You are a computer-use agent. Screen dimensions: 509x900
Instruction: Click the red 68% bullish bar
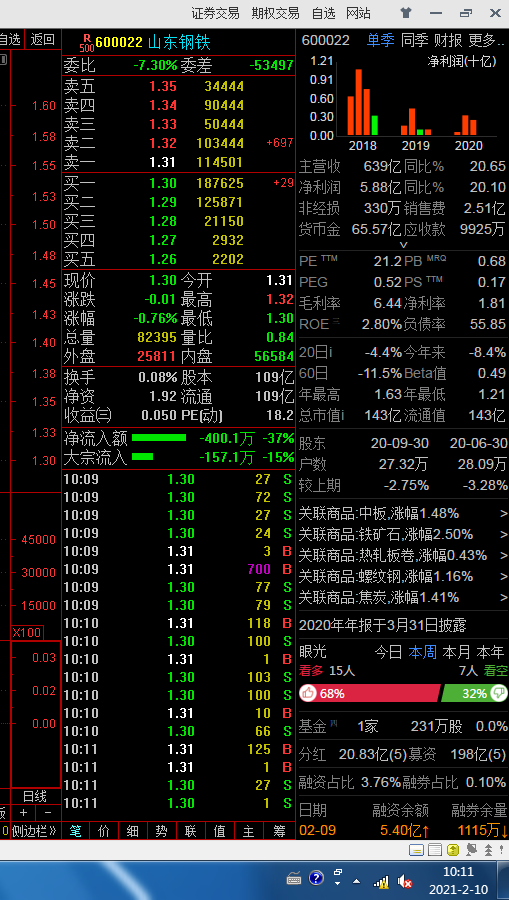[370, 693]
